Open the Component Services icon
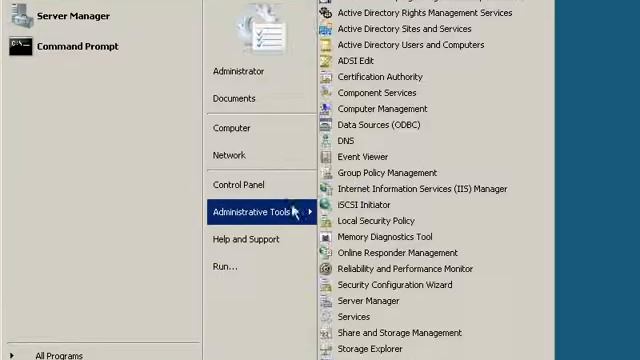 point(326,93)
